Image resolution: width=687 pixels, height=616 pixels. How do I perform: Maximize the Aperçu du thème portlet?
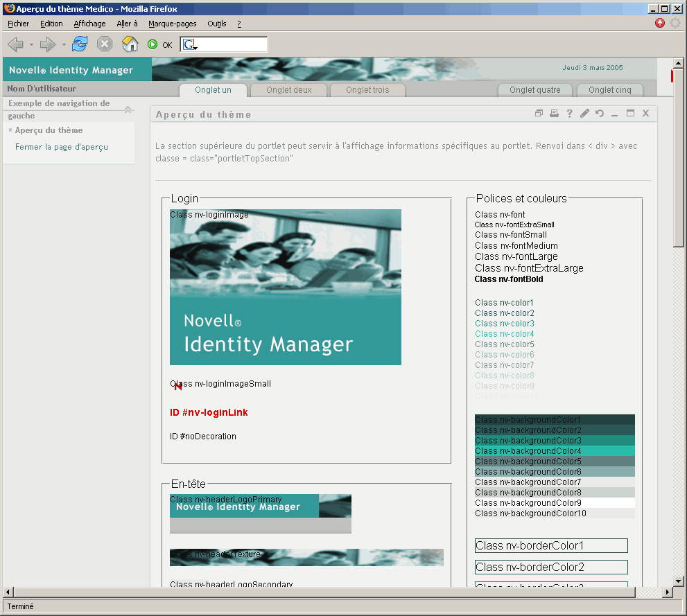(630, 114)
